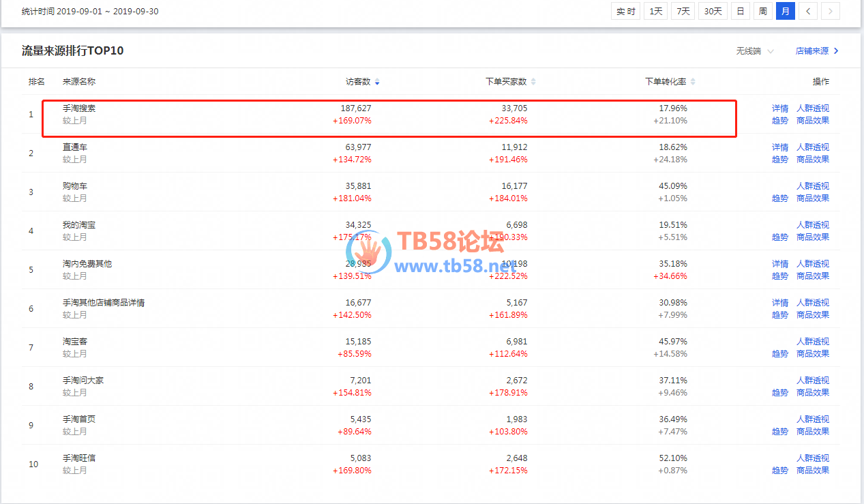The image size is (864, 504).
Task: Open 详情 for 手淘搜索
Action: [x=780, y=108]
